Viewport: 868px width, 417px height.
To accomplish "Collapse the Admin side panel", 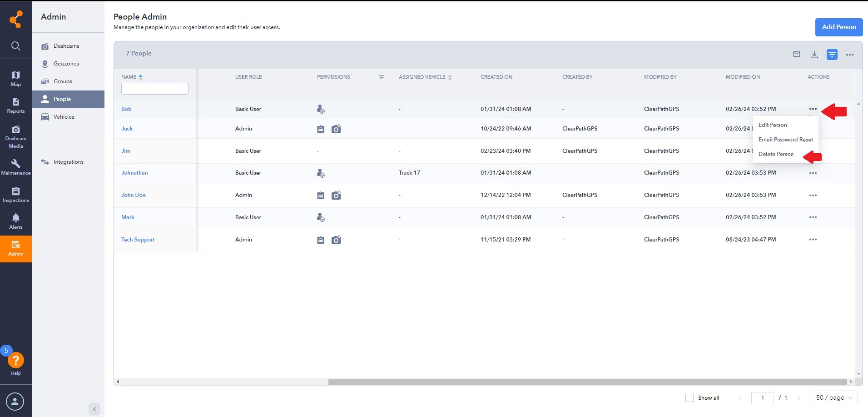I will (x=94, y=409).
